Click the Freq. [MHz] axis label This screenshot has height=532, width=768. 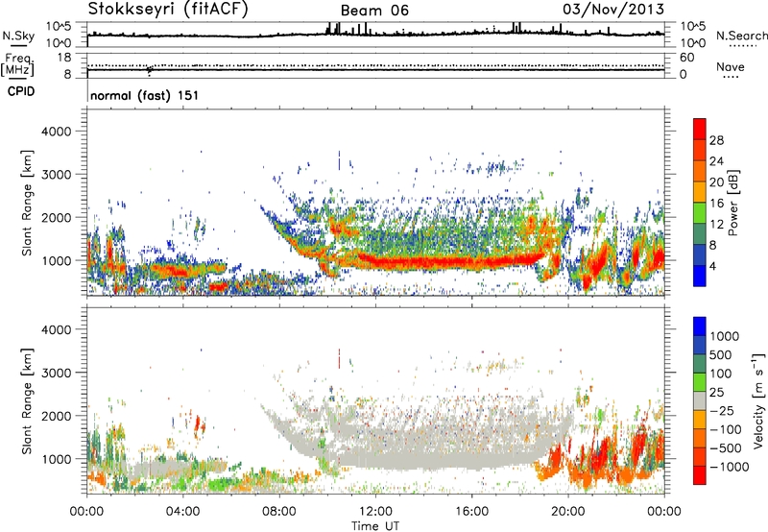click(x=17, y=64)
